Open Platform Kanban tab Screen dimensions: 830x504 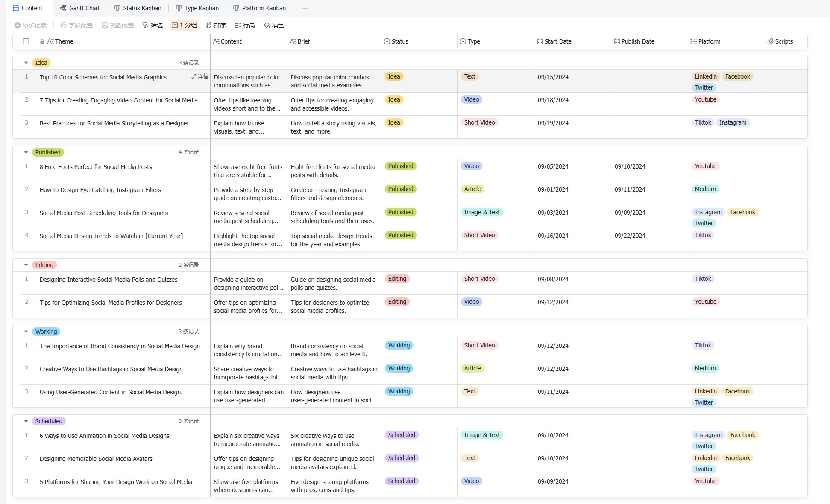(x=259, y=8)
